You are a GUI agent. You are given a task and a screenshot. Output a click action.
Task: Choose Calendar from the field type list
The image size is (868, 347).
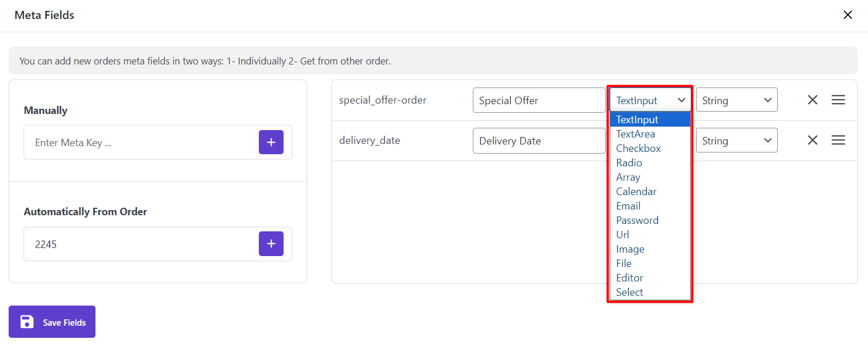pos(636,192)
